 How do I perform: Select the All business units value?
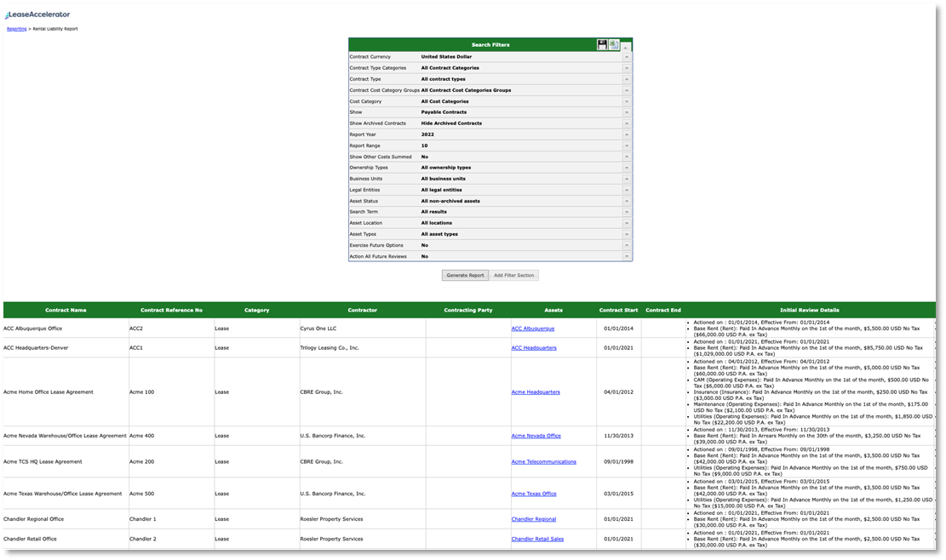coord(443,179)
